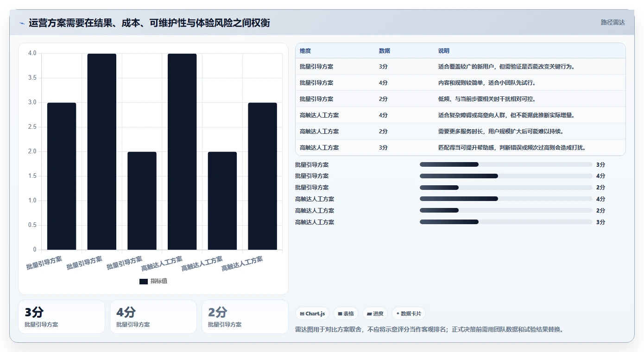Click the 高触达人工方案 chart bar reaching 3.0
This screenshot has height=352, width=644.
point(262,176)
